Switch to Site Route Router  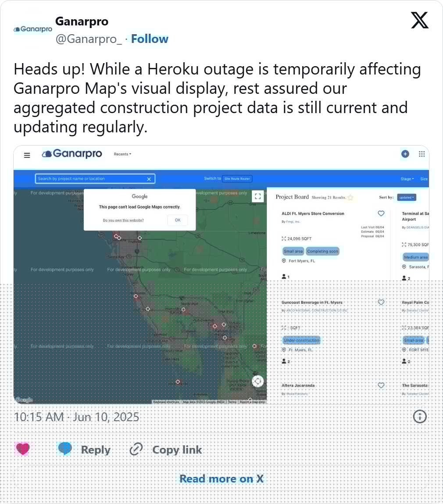pos(237,179)
